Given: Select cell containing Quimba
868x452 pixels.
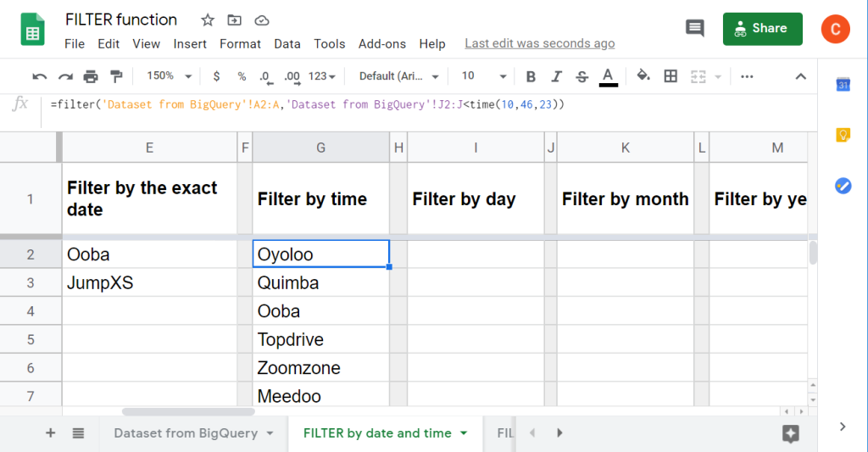Looking at the screenshot, I should tap(320, 282).
